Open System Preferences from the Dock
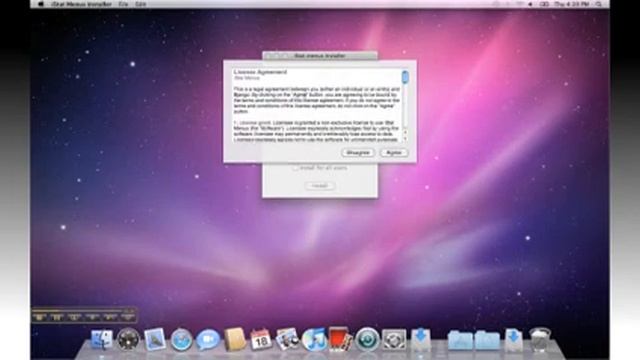The image size is (640, 360). coord(394,340)
